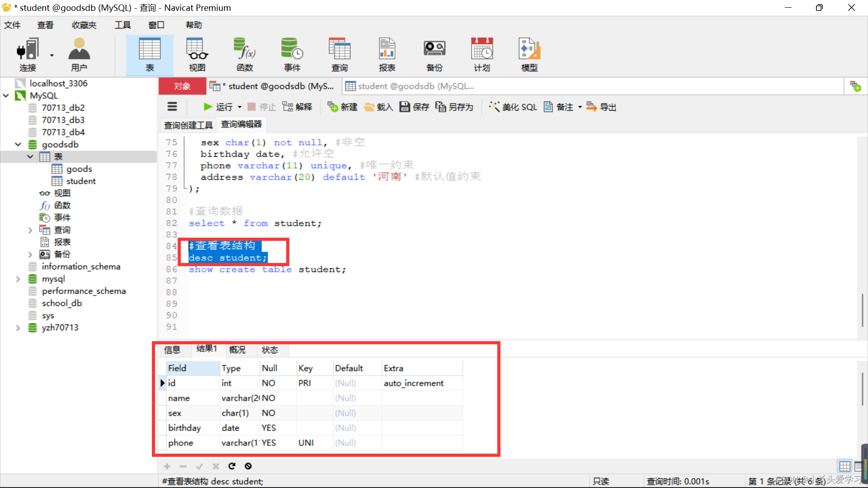Open the 用户 (User) toolbar icon
This screenshot has height=488, width=868.
(79, 55)
